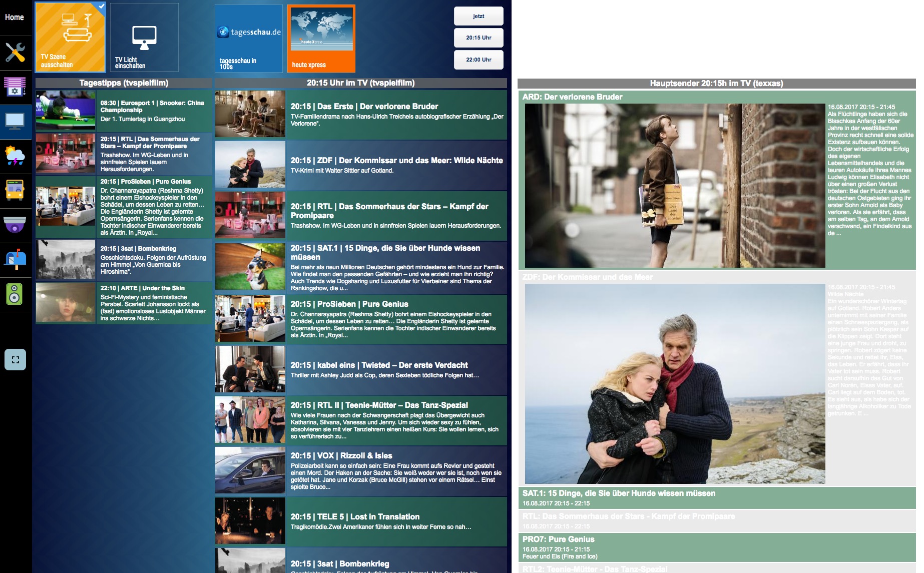This screenshot has width=924, height=573.
Task: Select the TV monitor sidebar icon
Action: [x=15, y=122]
